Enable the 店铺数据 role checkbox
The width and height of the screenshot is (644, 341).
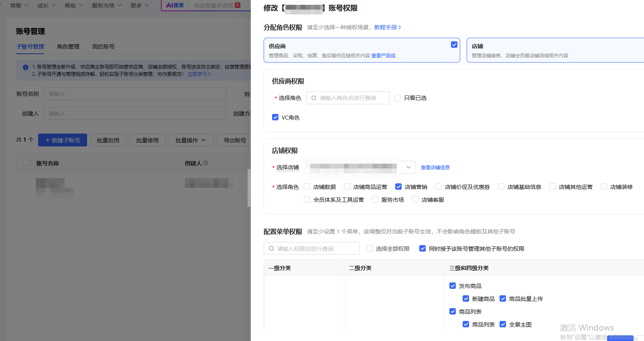[x=307, y=187]
